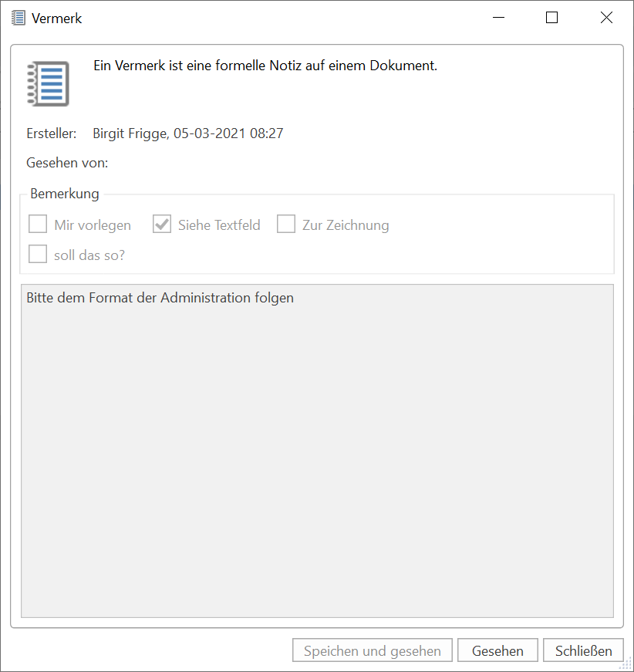Click the large blue notebook icon
634x672 pixels.
click(49, 83)
